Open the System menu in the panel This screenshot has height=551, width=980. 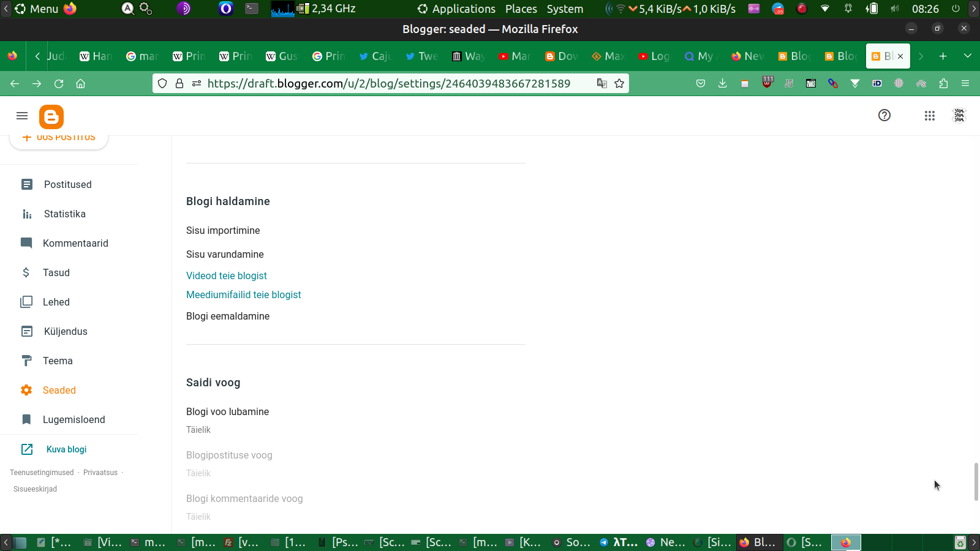(x=565, y=9)
